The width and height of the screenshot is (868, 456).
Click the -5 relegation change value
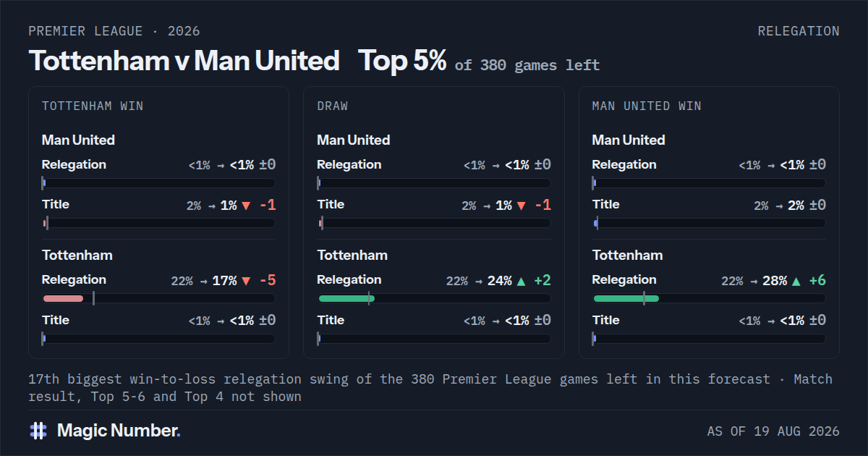(x=268, y=280)
